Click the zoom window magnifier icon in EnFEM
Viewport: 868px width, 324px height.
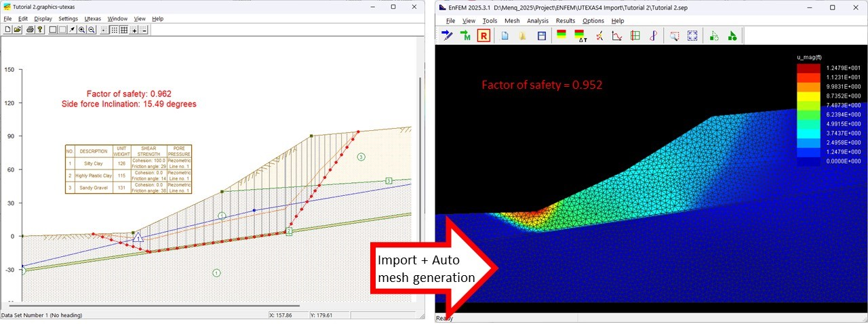click(x=674, y=36)
